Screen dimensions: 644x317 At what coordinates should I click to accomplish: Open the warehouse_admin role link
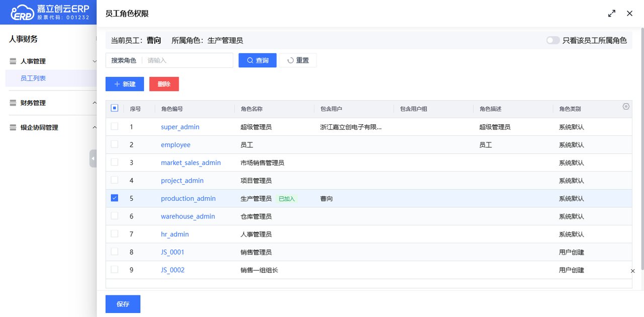[188, 216]
